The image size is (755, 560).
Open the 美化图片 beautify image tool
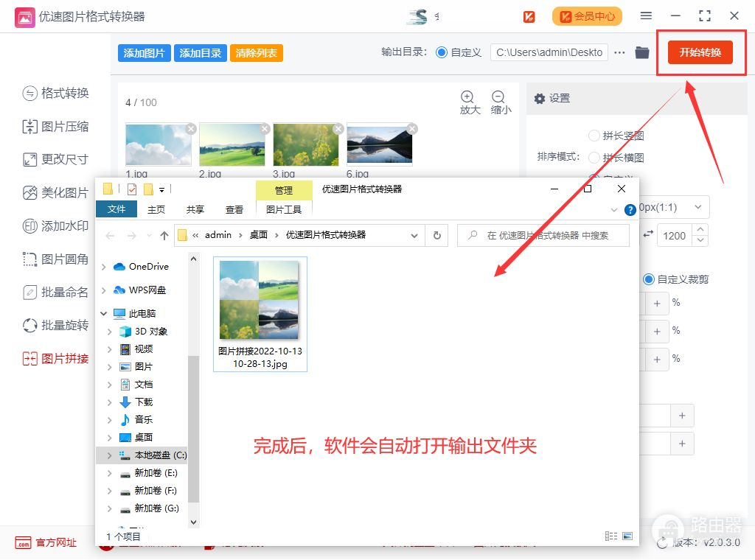pos(55,193)
